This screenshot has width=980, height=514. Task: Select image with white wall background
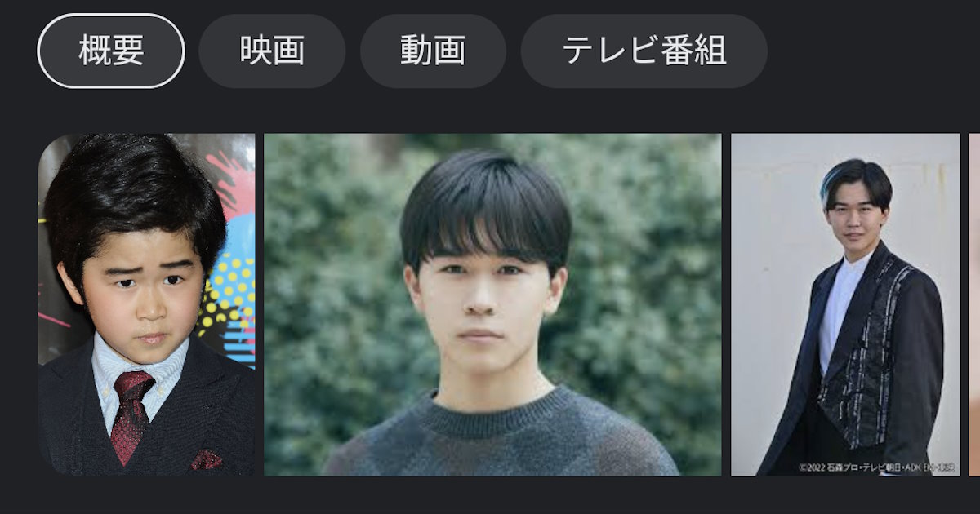click(x=845, y=304)
